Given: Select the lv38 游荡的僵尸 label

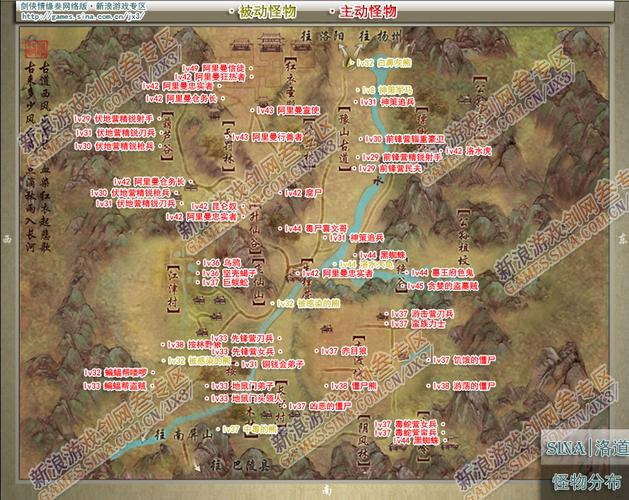Looking at the screenshot, I should point(464,386).
